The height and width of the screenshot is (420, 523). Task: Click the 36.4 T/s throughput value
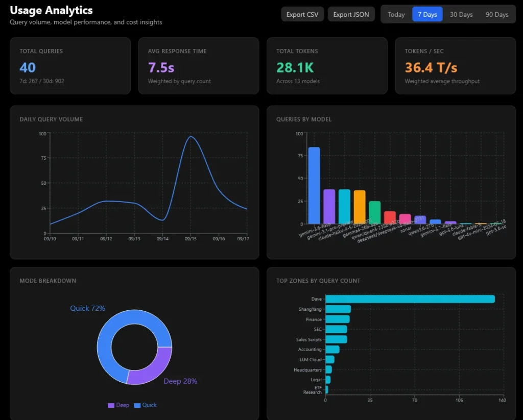click(431, 68)
